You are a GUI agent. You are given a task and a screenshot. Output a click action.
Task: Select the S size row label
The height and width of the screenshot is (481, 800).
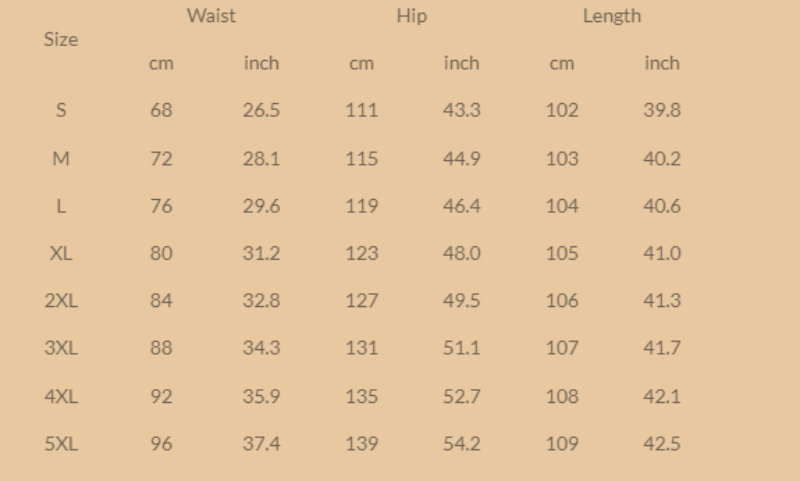pos(61,110)
